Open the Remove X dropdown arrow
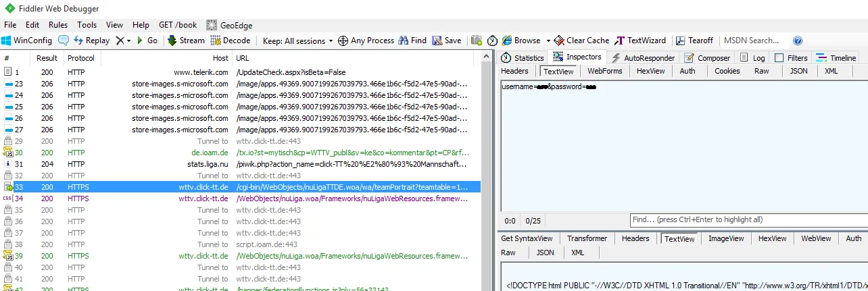The height and width of the screenshot is (291, 868). [x=128, y=41]
